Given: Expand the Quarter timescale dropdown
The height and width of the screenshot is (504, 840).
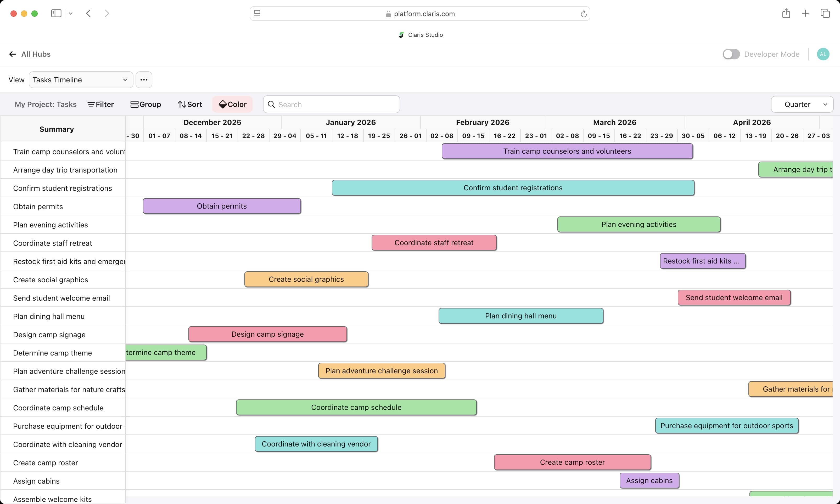Looking at the screenshot, I should (802, 104).
